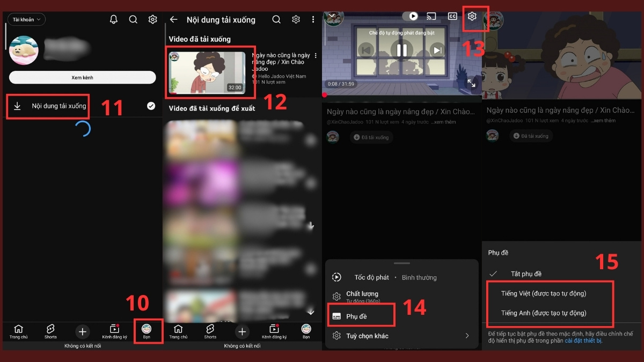Tap the plus create button on account screen

point(82,331)
